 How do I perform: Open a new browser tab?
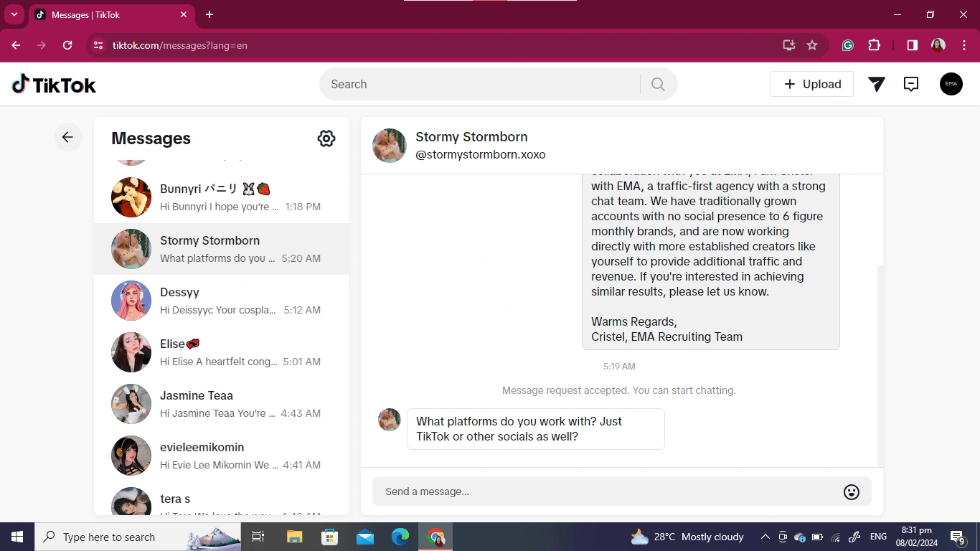pyautogui.click(x=209, y=14)
